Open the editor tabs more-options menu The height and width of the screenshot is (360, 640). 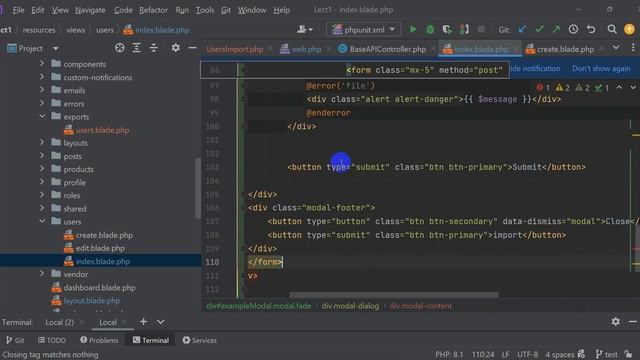(x=633, y=48)
